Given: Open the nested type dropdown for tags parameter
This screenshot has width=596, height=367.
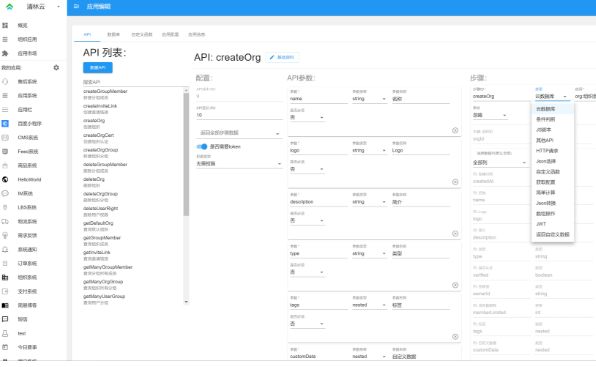Looking at the screenshot, I should (369, 305).
